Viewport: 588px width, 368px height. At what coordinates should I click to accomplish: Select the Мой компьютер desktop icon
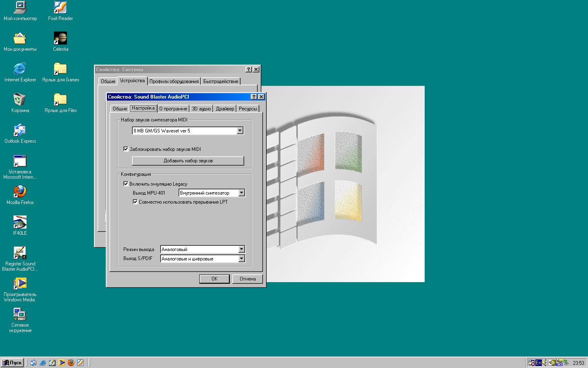20,11
